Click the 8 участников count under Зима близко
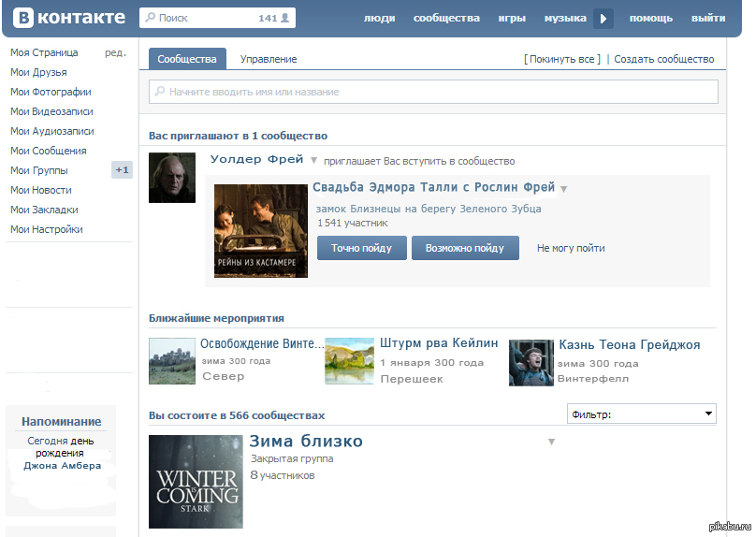The height and width of the screenshot is (537, 756). [x=283, y=475]
